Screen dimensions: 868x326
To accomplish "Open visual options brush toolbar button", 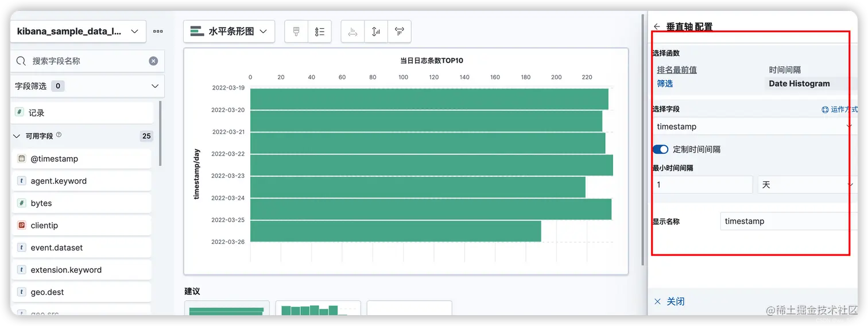I will point(296,32).
